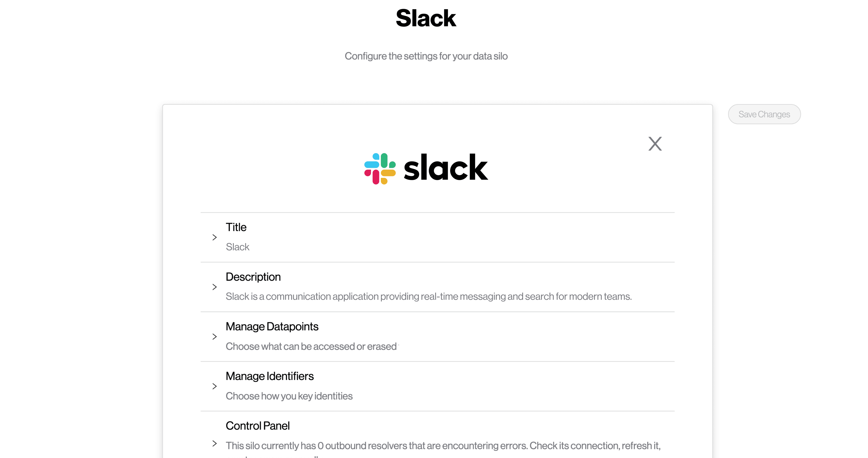Click the Choose what can be accessed text
Screen dimensions: 868x458
pos(312,346)
